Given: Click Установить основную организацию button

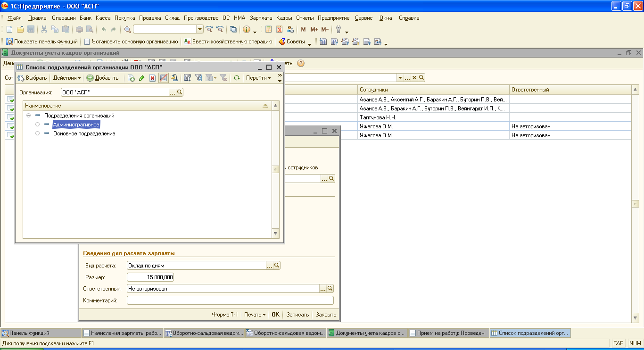Looking at the screenshot, I should 131,42.
